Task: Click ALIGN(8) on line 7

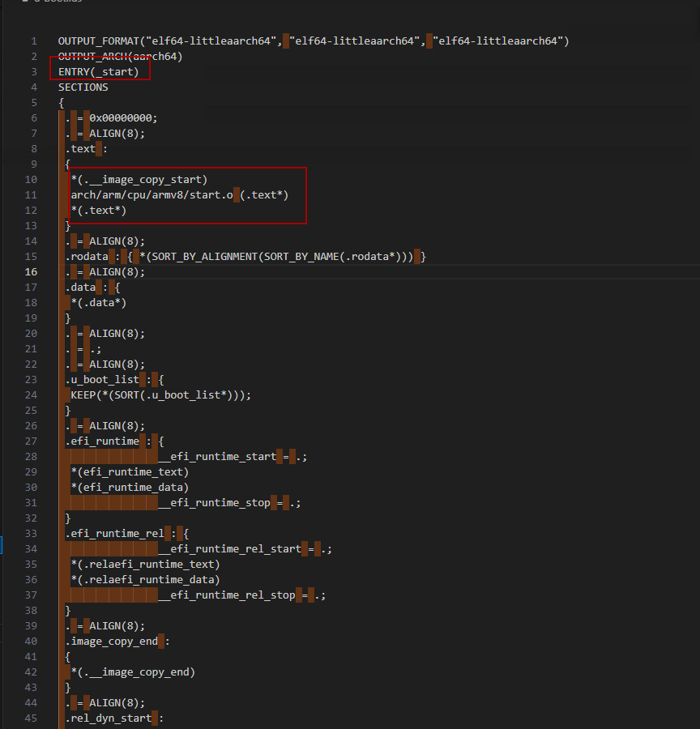Action: pyautogui.click(x=114, y=134)
